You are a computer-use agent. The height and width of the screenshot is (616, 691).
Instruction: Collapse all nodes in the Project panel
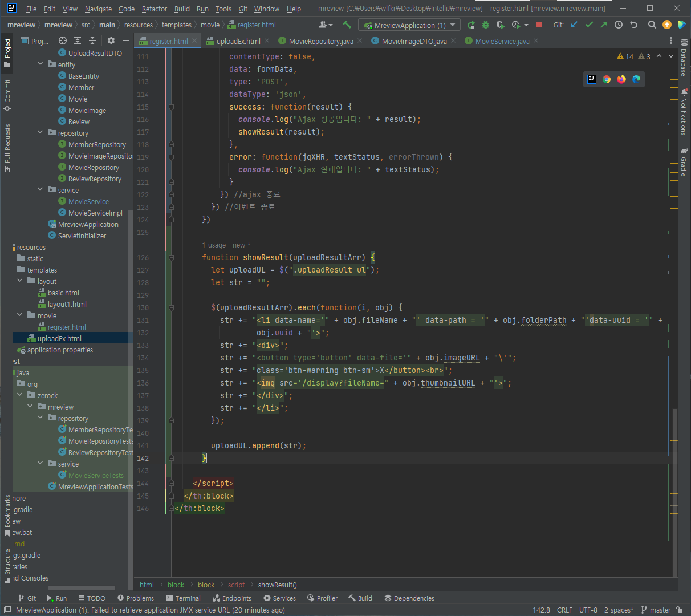(x=92, y=40)
